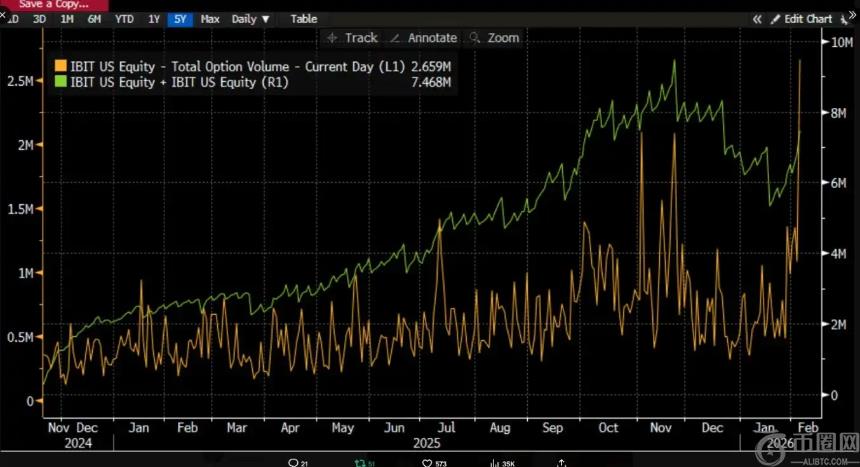Viewport: 860px width, 467px height.
Task: Switch to the 1Y time range
Action: pyautogui.click(x=153, y=19)
